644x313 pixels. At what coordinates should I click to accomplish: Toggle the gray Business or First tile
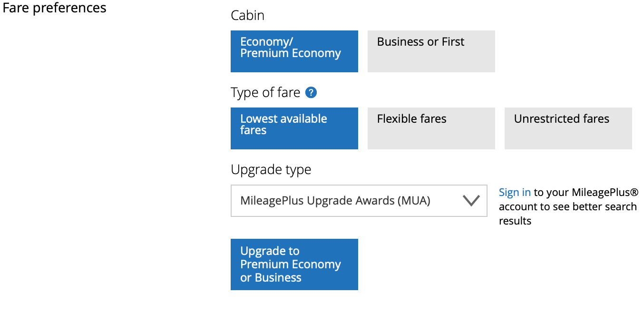(431, 51)
